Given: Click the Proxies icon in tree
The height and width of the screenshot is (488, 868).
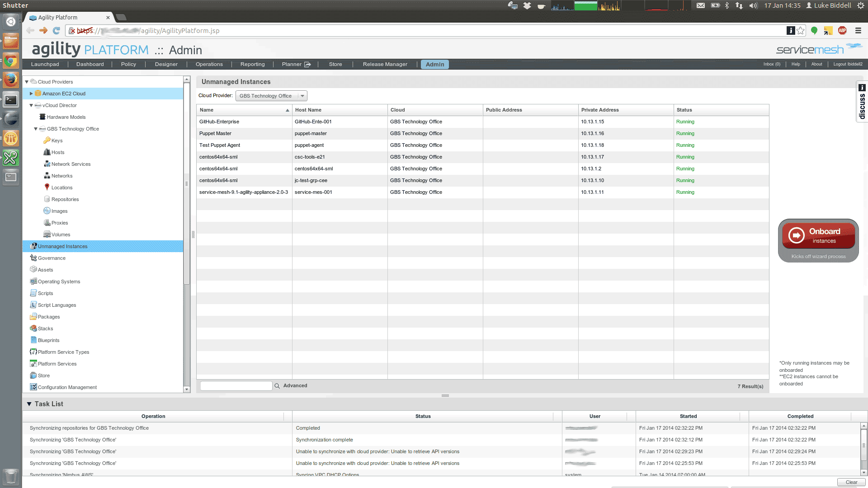Looking at the screenshot, I should (47, 223).
